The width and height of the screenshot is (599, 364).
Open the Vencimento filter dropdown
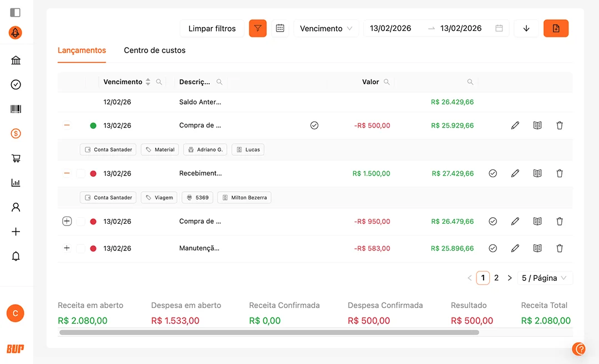326,28
